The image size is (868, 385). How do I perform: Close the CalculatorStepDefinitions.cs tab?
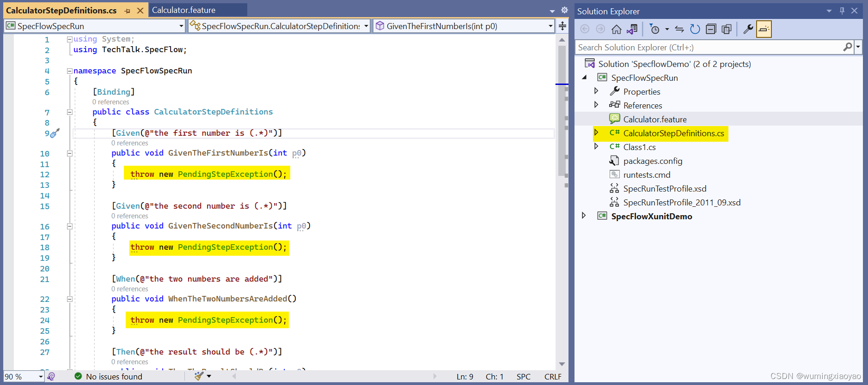(140, 10)
